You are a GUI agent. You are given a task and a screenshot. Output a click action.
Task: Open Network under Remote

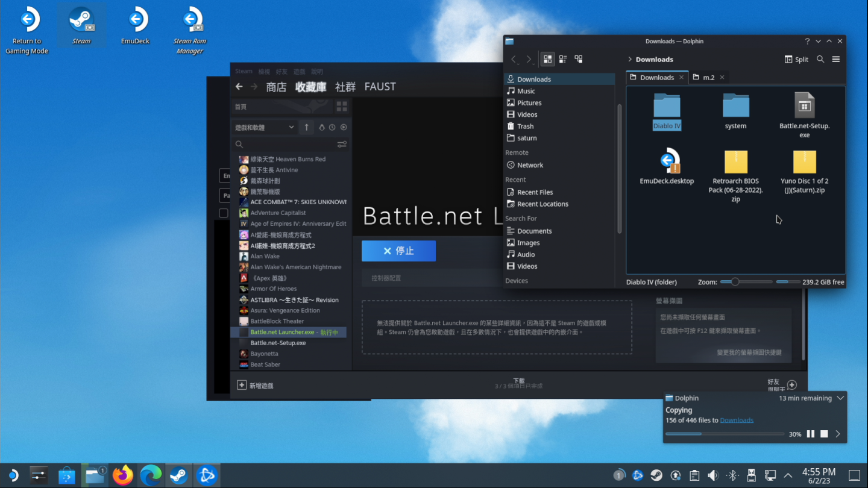tap(559, 165)
